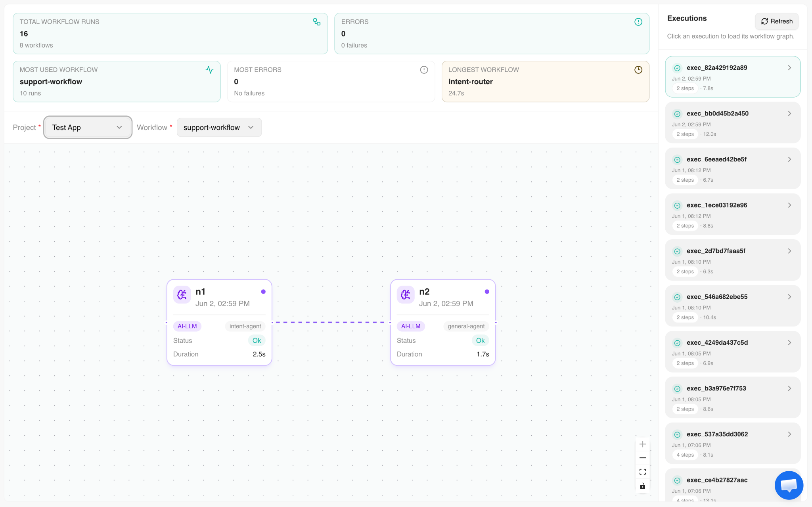
Task: Load execution exec_1ece03192e96 by its name
Action: (717, 205)
